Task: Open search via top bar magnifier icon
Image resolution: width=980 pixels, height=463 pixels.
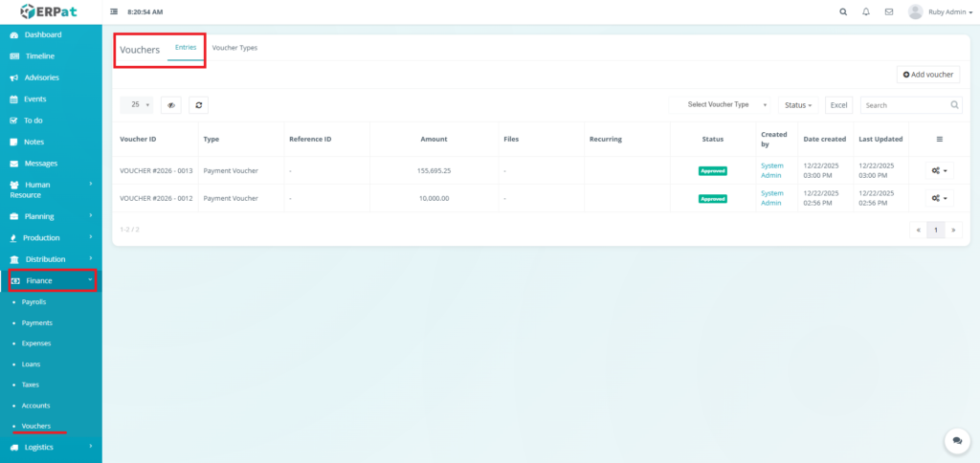Action: [x=843, y=11]
